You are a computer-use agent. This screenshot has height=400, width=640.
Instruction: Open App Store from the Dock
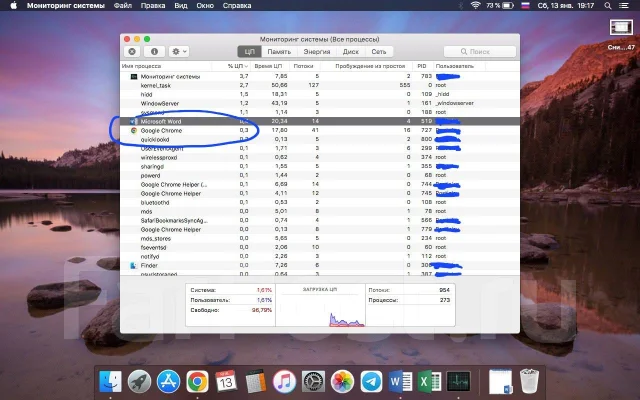tap(168, 382)
